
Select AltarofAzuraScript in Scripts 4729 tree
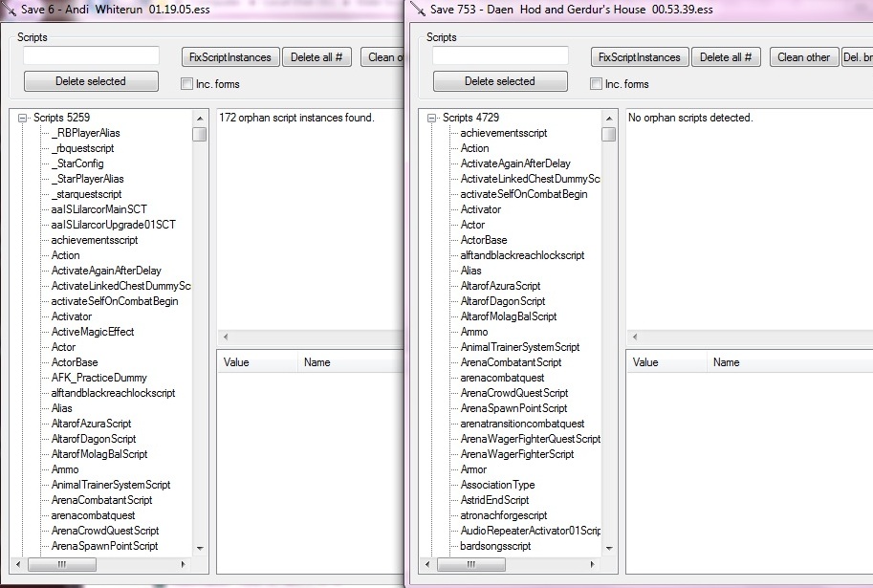(x=500, y=286)
